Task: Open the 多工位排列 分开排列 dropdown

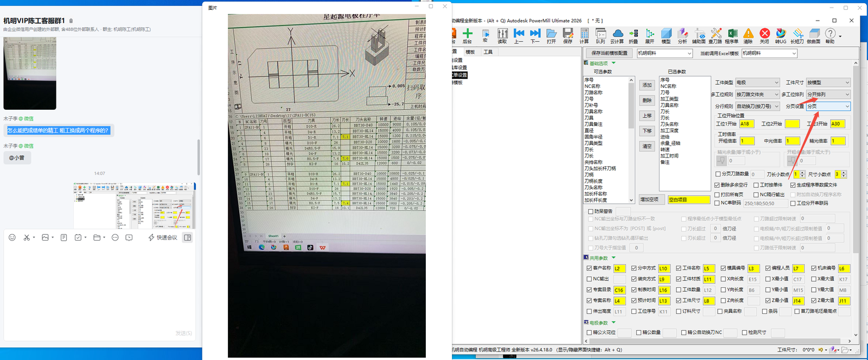Action: (828, 94)
